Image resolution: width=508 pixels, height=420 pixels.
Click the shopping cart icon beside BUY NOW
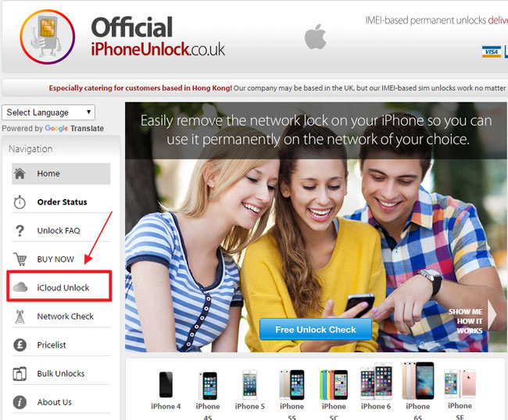pyautogui.click(x=20, y=259)
